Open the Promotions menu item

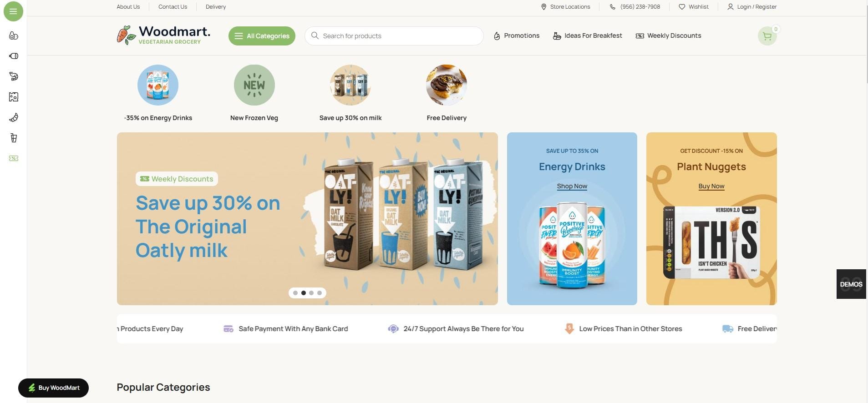click(517, 35)
